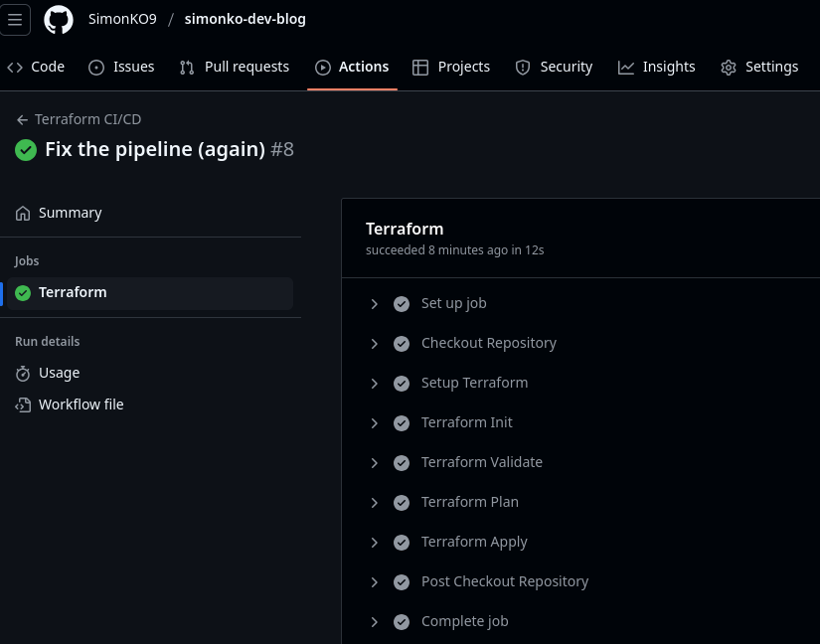Select the Actions tab
The height and width of the screenshot is (644, 820).
(x=352, y=67)
